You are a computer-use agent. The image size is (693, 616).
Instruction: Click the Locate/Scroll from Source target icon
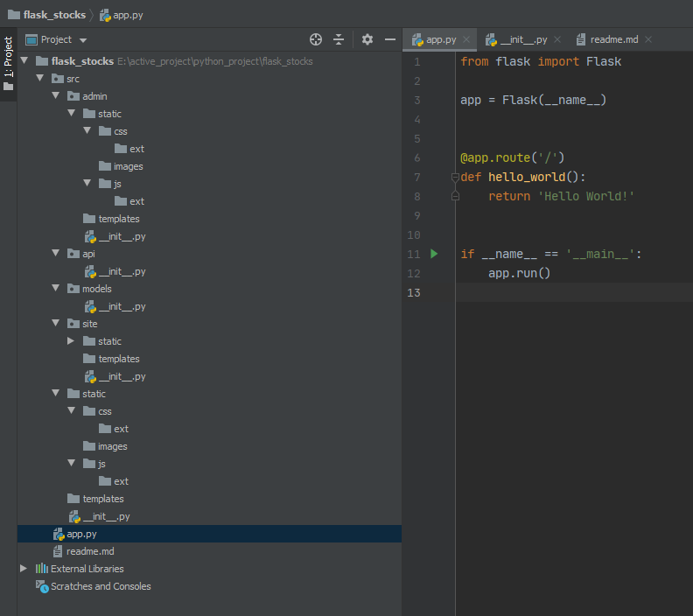pyautogui.click(x=316, y=39)
